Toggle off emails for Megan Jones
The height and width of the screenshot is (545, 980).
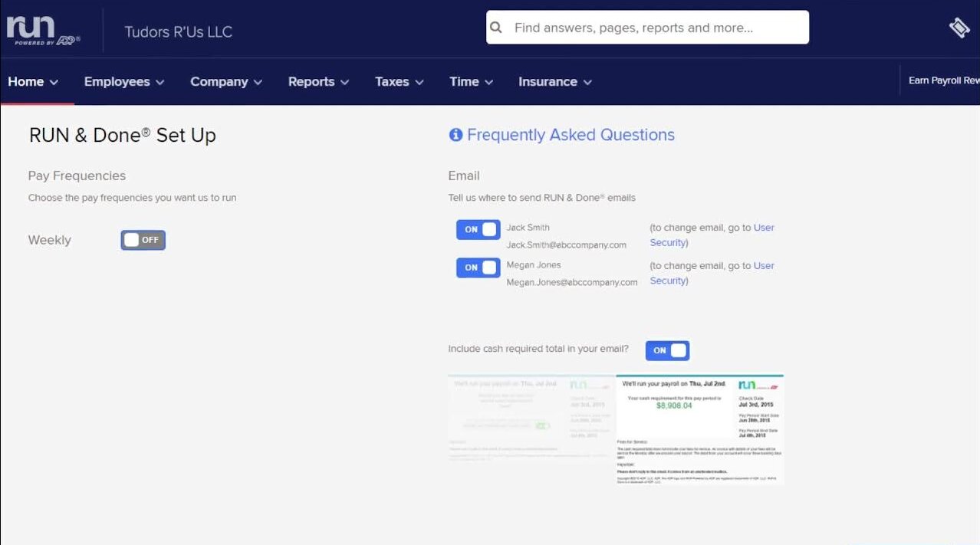(x=478, y=268)
